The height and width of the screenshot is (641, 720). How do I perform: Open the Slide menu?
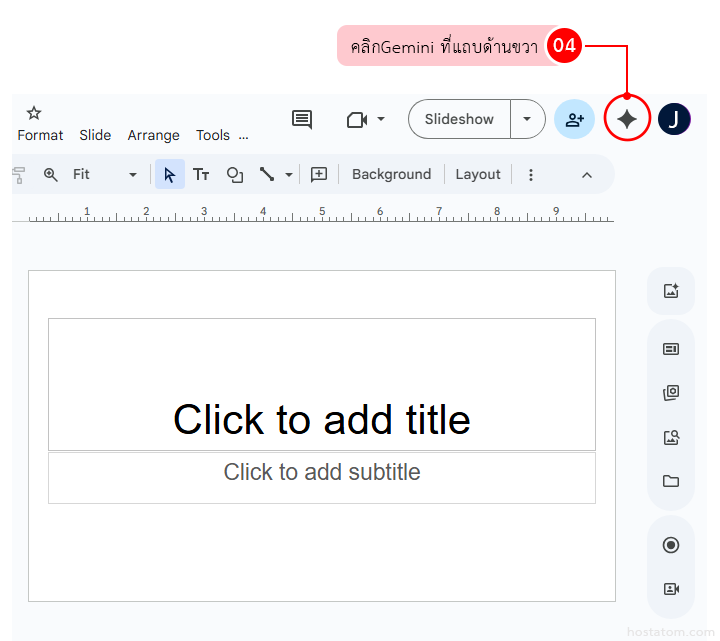point(95,135)
